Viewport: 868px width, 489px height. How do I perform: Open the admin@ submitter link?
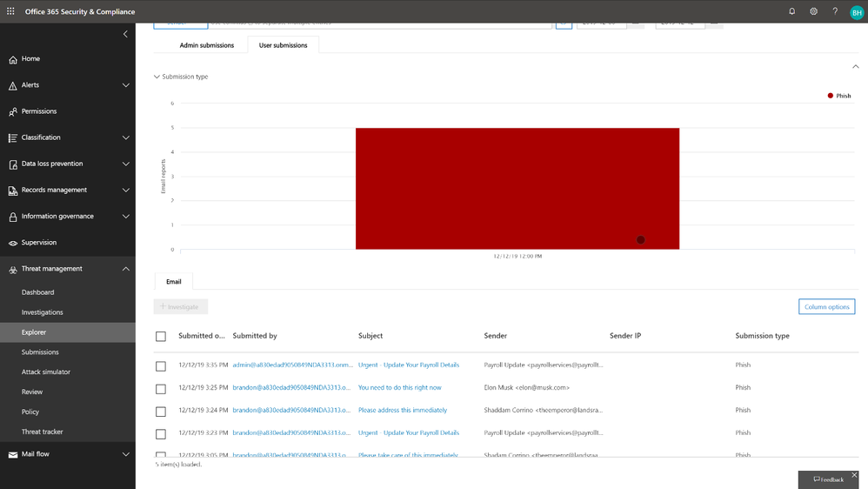pyautogui.click(x=292, y=365)
